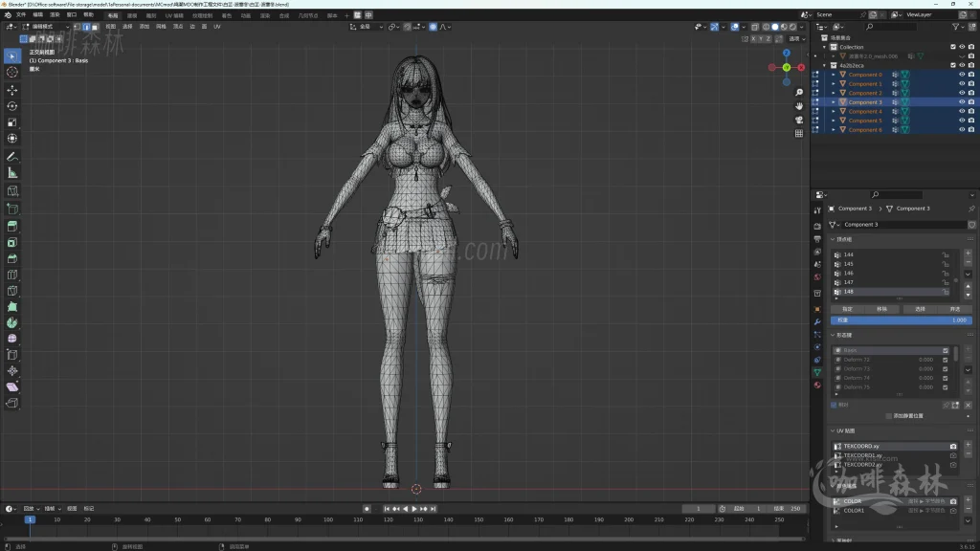Open the viewport UV menu
Screen dimensions: 980x551
point(217,27)
